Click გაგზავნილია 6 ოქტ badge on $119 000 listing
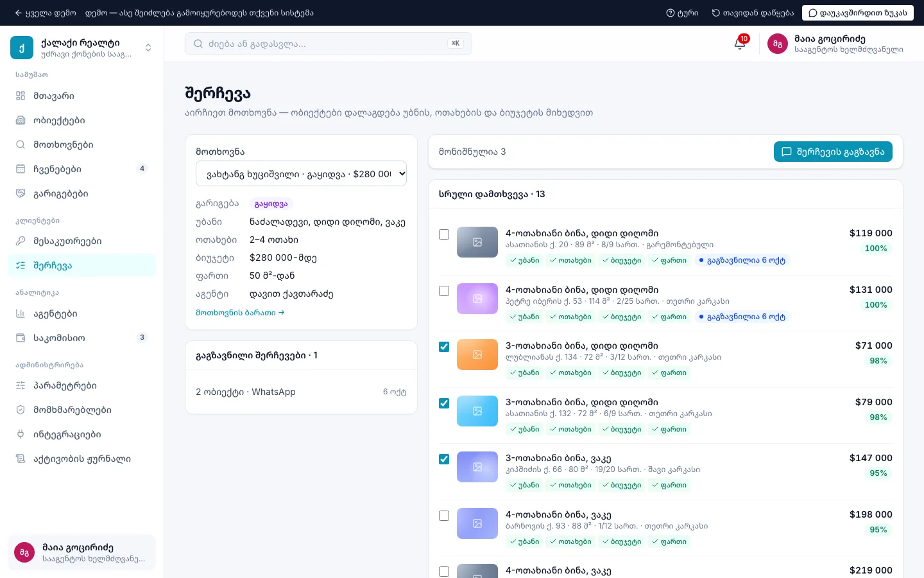Screen dimensions: 924x578 coord(742,260)
